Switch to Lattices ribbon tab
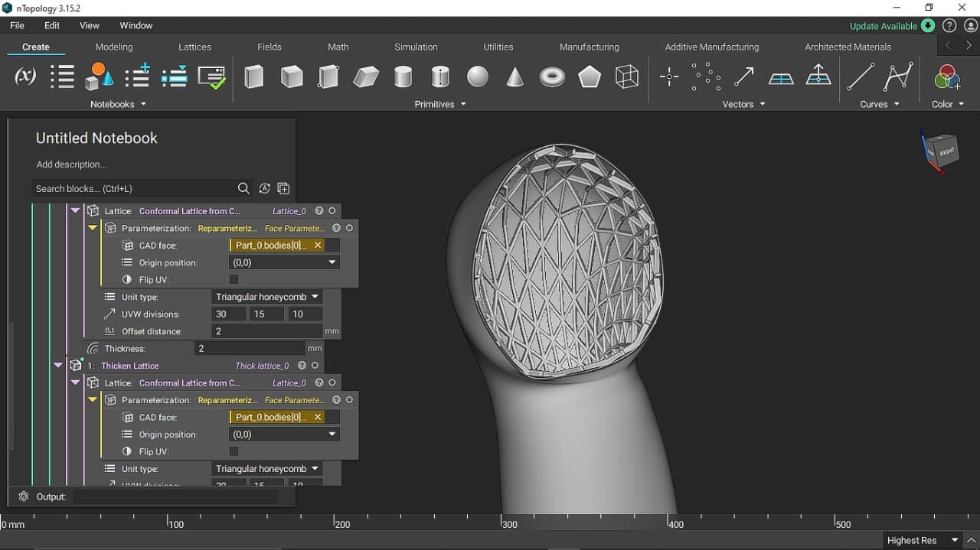This screenshot has height=550, width=980. 194,47
